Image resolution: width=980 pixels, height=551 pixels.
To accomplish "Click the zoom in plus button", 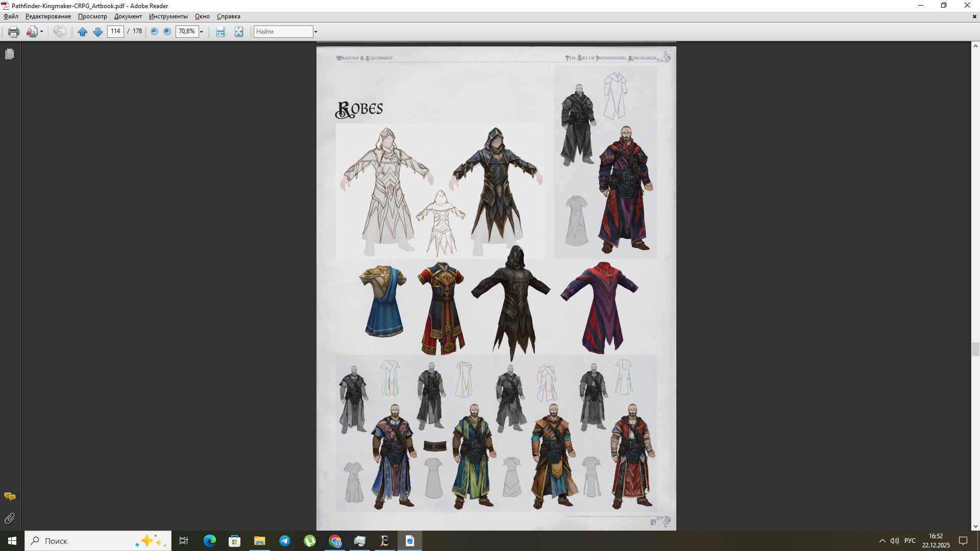I will click(167, 32).
